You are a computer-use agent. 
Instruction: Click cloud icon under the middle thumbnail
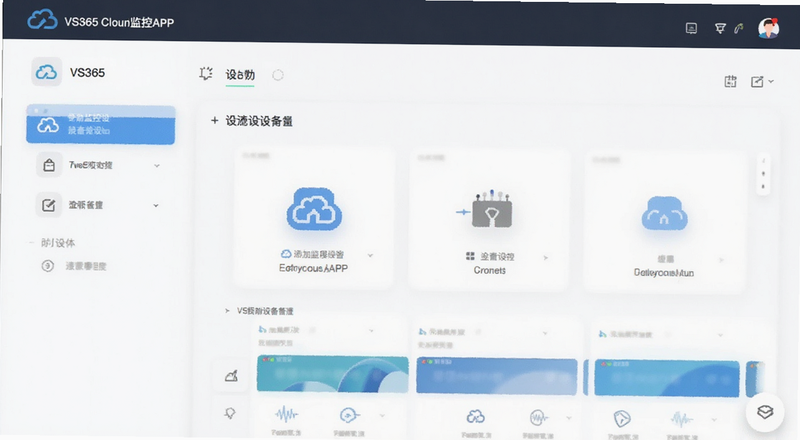(x=476, y=417)
